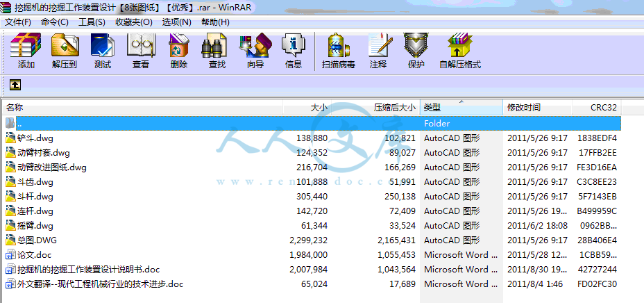This screenshot has height=303, width=644.
Task: Click the WinRAR title bar icon
Action: pos(6,7)
